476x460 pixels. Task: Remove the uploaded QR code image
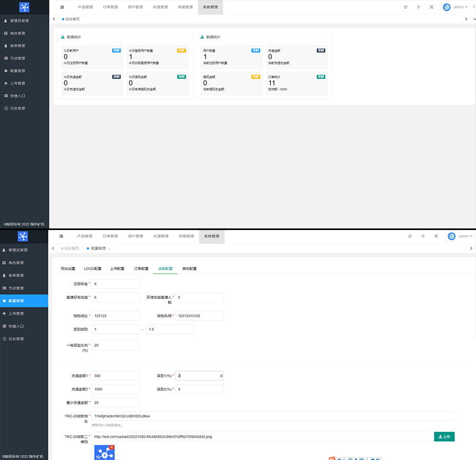[x=112, y=447]
